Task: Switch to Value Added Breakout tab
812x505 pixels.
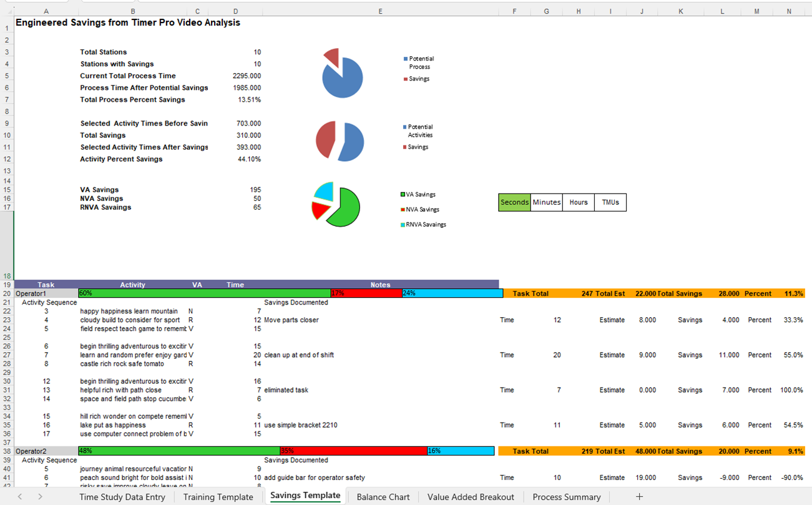Action: pos(471,497)
